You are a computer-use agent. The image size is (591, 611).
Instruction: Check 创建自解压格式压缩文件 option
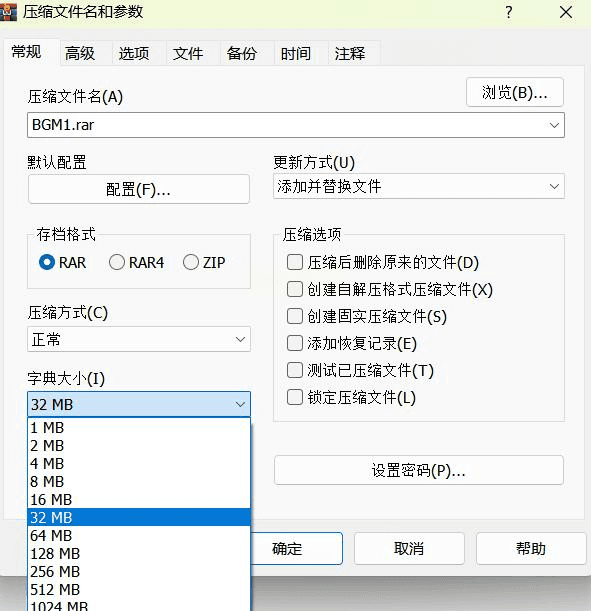295,289
